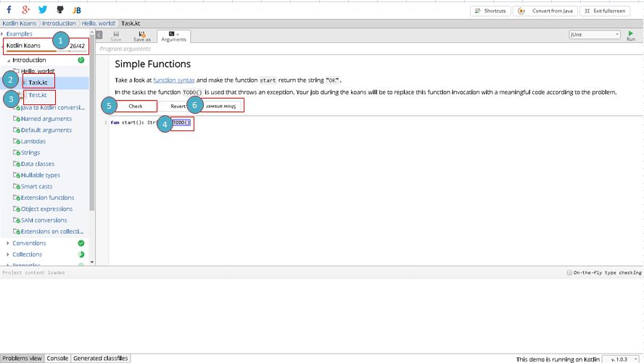The height and width of the screenshot is (363, 644).
Task: Open the JUnit run configuration dropdown
Action: 595,34
